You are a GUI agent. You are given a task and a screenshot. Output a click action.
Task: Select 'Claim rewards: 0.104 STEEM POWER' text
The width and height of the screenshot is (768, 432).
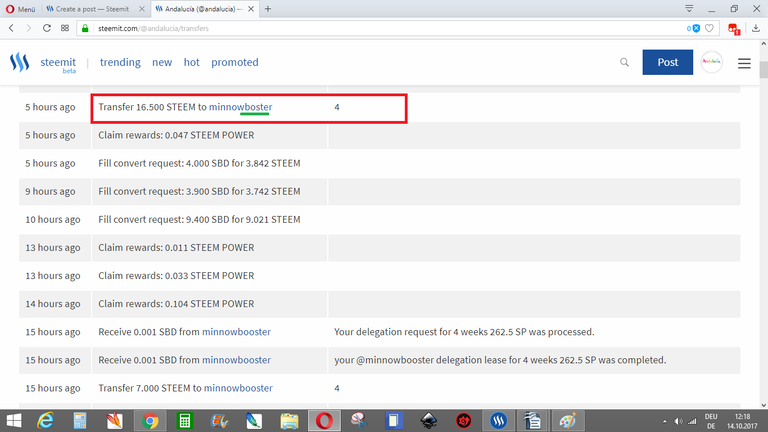(176, 304)
